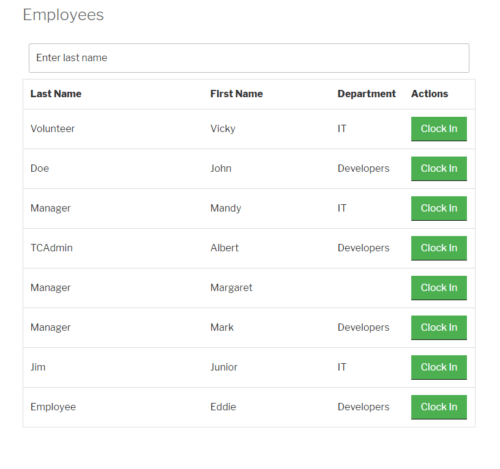
Task: Clock in Junior Jim
Action: pyautogui.click(x=439, y=367)
